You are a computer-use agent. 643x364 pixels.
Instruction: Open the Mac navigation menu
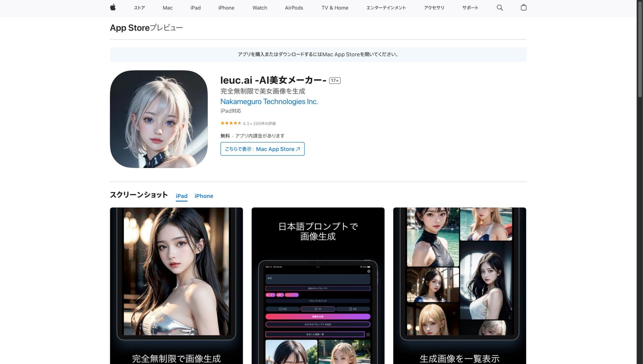167,8
